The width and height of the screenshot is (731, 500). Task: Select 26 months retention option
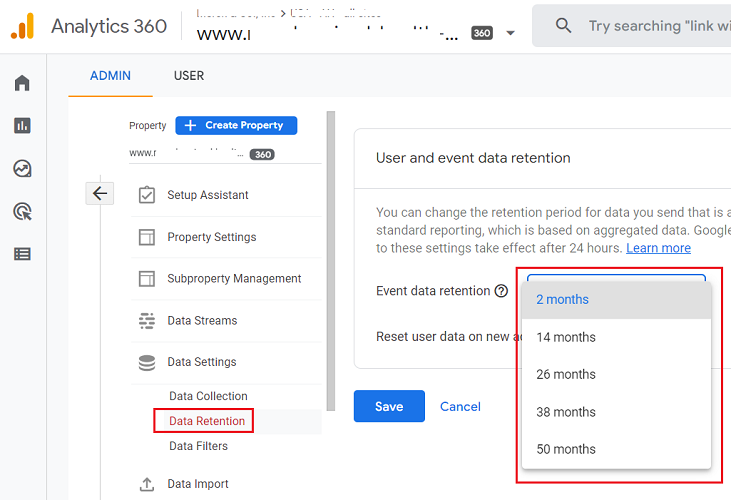pyautogui.click(x=616, y=375)
